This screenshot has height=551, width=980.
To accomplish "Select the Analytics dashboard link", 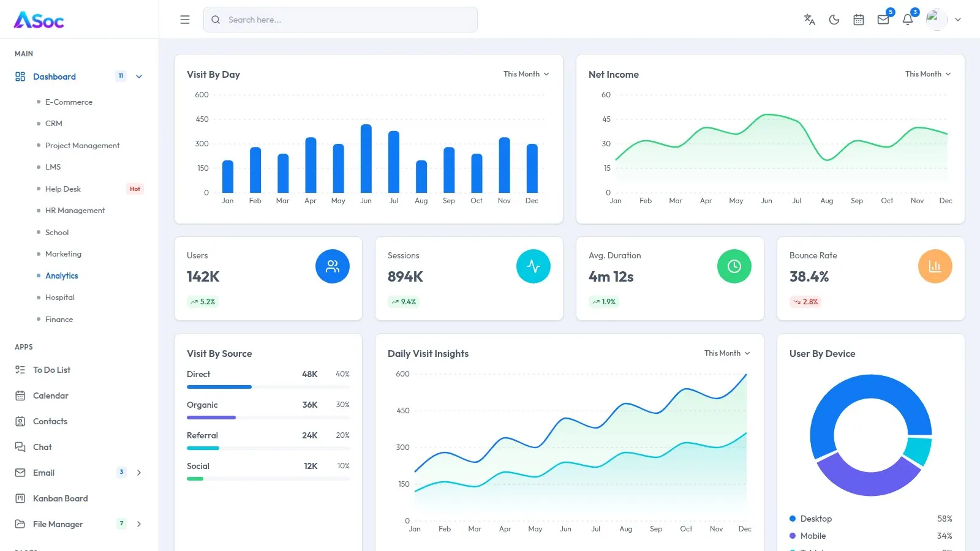I will [62, 276].
